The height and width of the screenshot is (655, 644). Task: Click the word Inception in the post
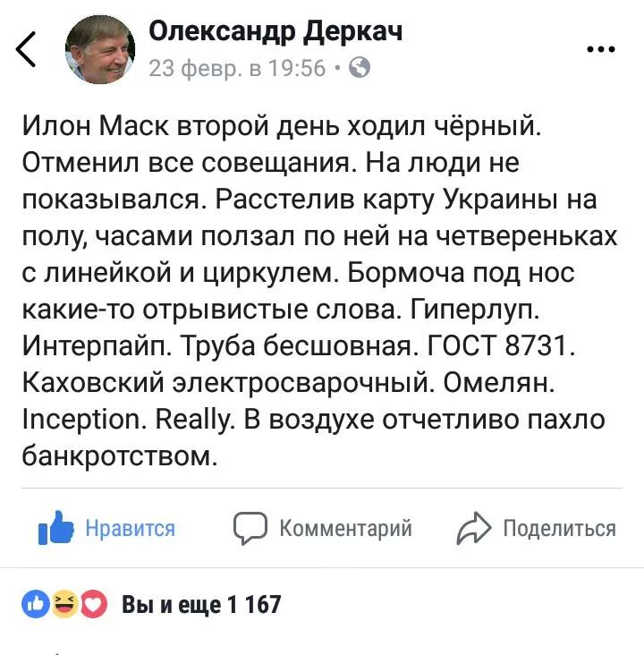tap(79, 418)
